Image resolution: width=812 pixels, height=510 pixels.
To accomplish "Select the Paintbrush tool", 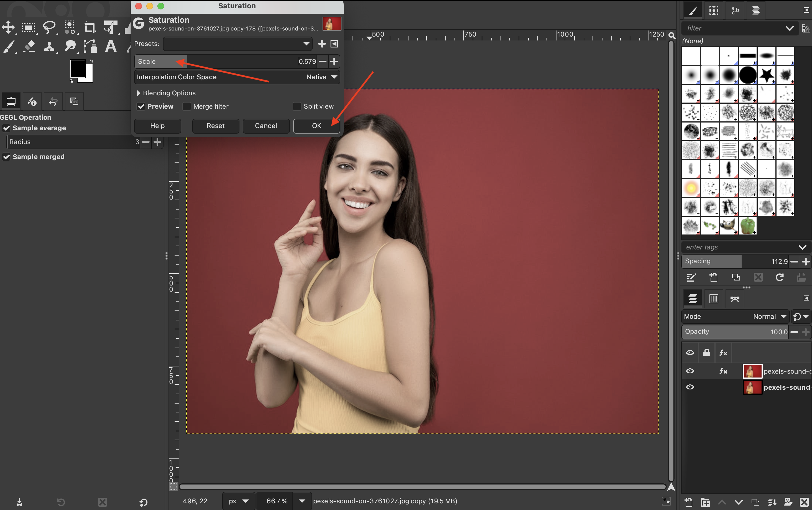I will click(9, 47).
